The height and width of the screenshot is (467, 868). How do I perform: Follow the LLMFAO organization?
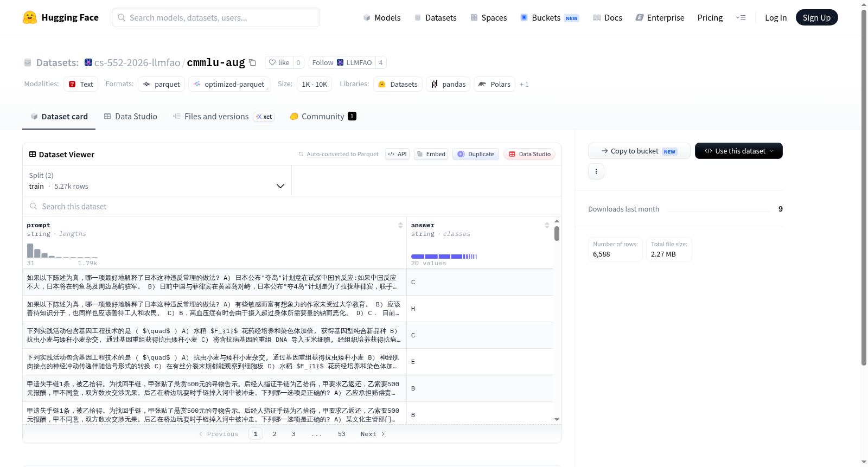pos(342,62)
